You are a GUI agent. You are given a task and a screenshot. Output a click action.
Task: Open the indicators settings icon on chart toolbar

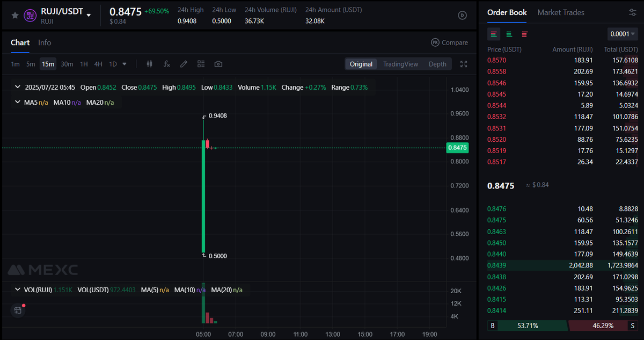click(149, 64)
